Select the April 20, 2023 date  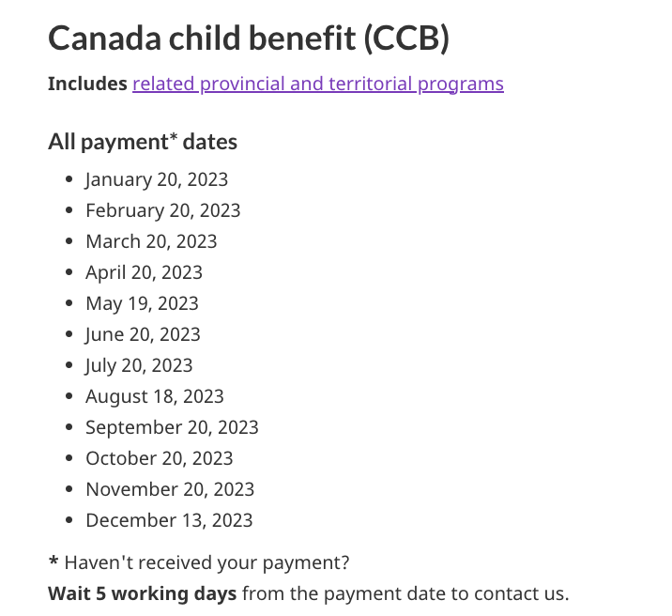(x=144, y=272)
